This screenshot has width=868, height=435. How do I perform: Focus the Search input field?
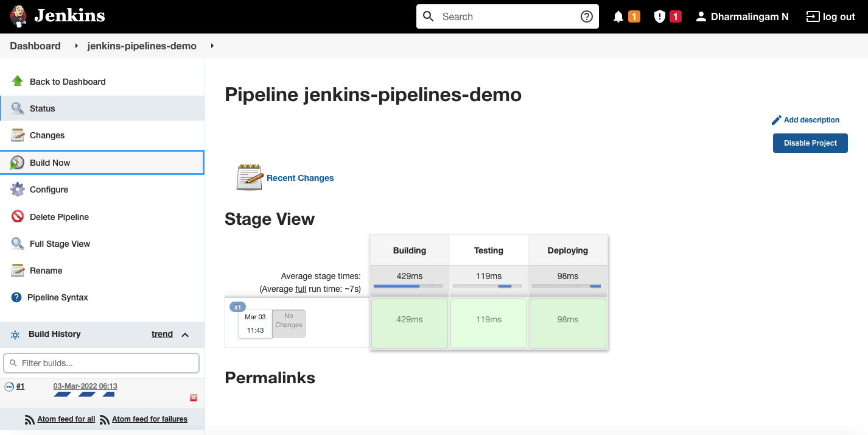click(508, 16)
